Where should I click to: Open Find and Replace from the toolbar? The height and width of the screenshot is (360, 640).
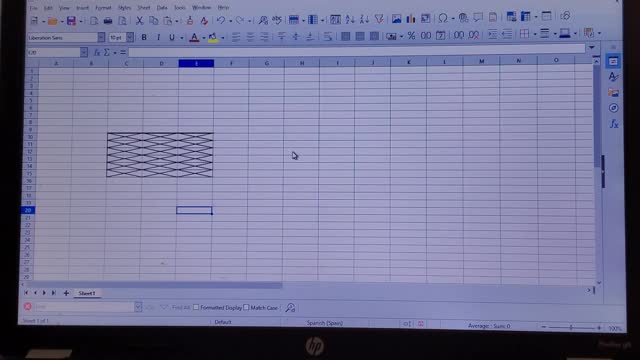tap(263, 20)
